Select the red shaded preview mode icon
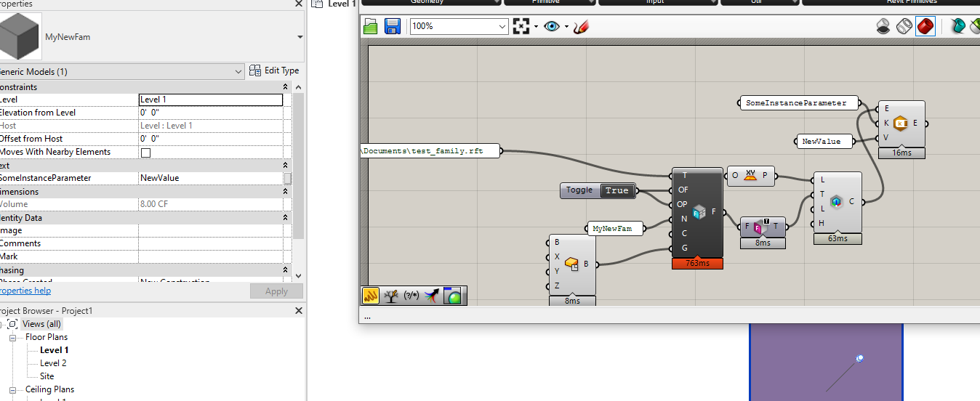The image size is (980, 401). click(x=925, y=26)
